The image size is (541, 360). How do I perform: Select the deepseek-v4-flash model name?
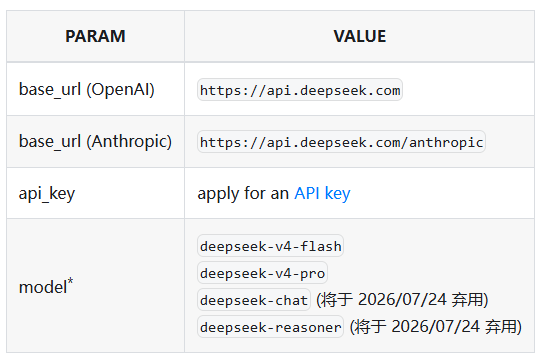click(270, 246)
